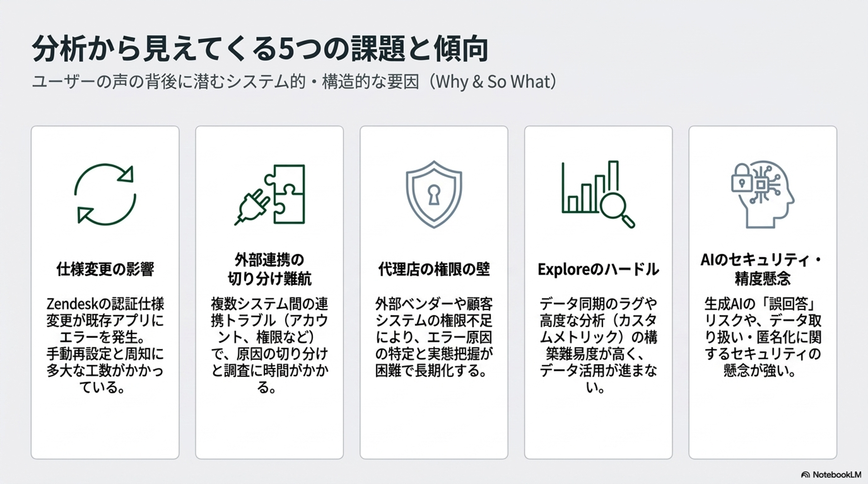The height and width of the screenshot is (484, 868).
Task: Select the AIのセキュリティ・精度懸念 heading
Action: 763,269
